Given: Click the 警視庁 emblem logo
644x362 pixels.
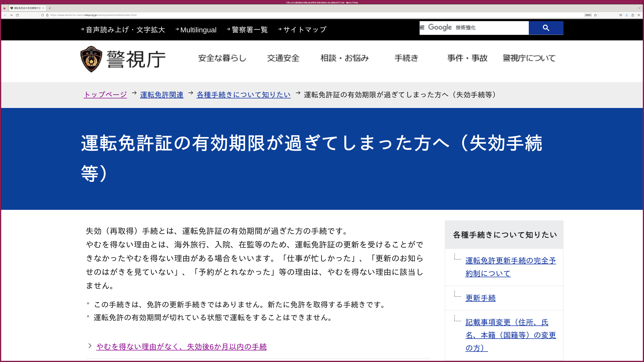Looking at the screenshot, I should point(91,59).
